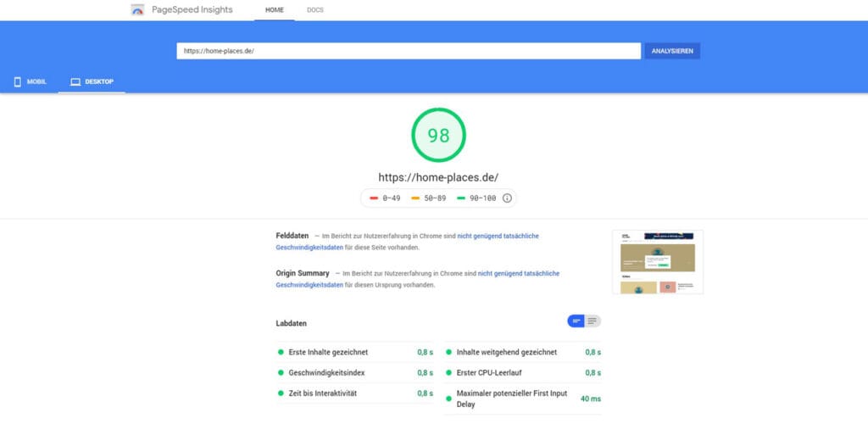Image resolution: width=868 pixels, height=424 pixels.
Task: Select the DESKTOP tab
Action: 92,82
